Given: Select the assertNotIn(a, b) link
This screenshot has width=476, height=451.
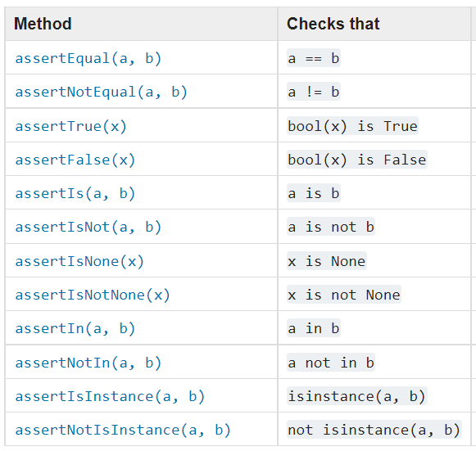Looking at the screenshot, I should click(x=88, y=363).
